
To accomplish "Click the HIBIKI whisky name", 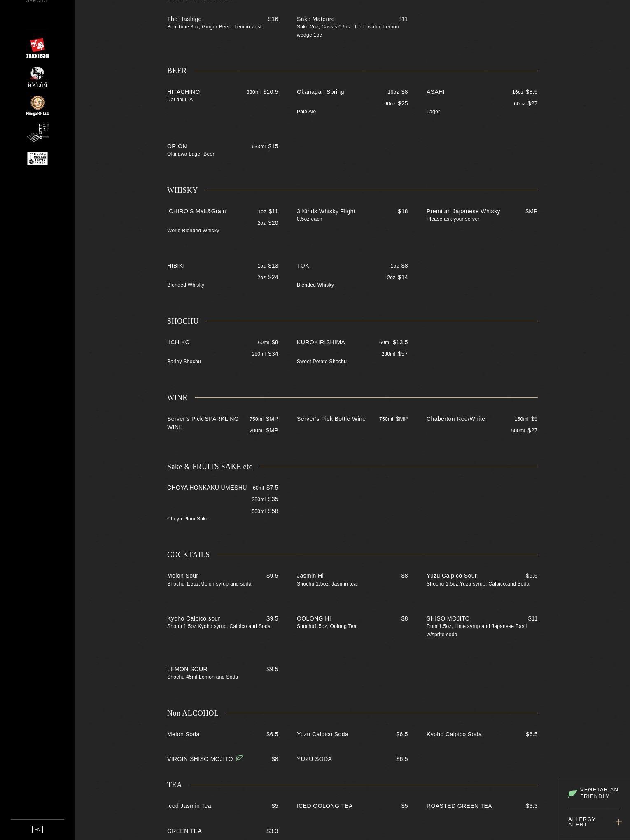I will click(x=176, y=266).
